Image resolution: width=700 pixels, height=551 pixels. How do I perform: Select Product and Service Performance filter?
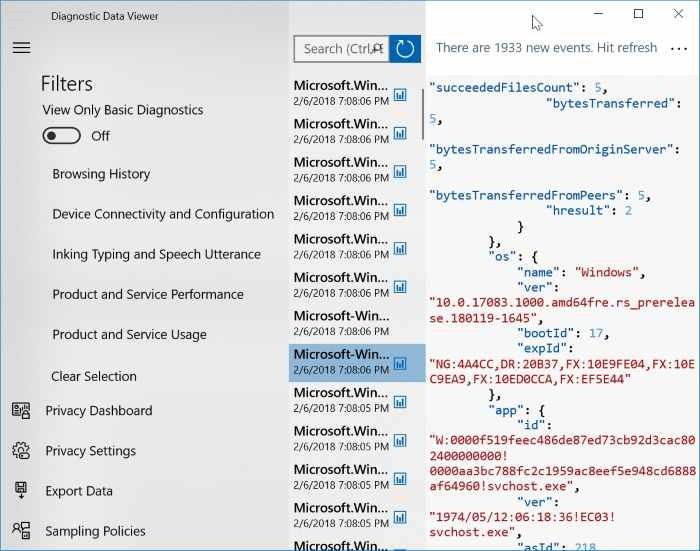point(148,294)
